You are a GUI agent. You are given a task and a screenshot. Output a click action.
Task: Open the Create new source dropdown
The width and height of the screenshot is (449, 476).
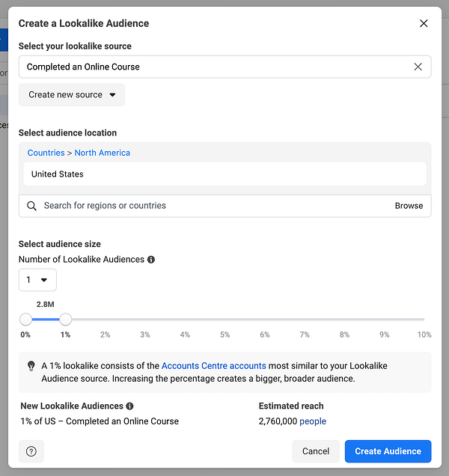[72, 95]
